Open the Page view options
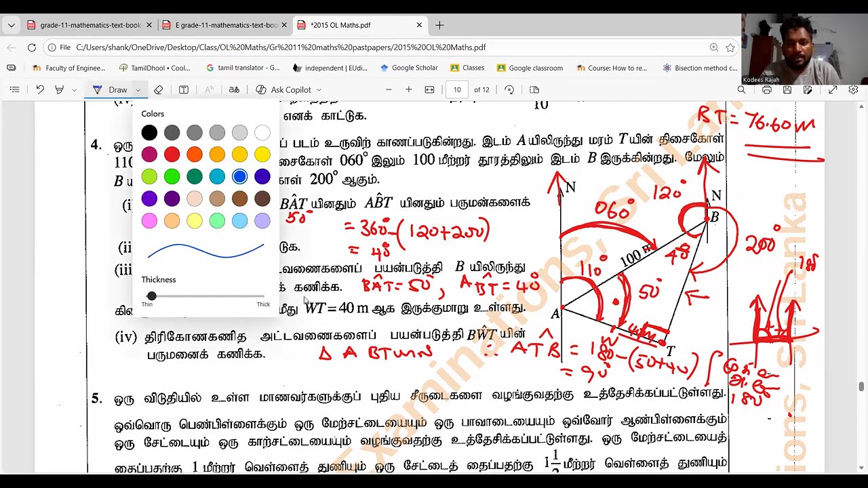The image size is (868, 488). pos(534,89)
